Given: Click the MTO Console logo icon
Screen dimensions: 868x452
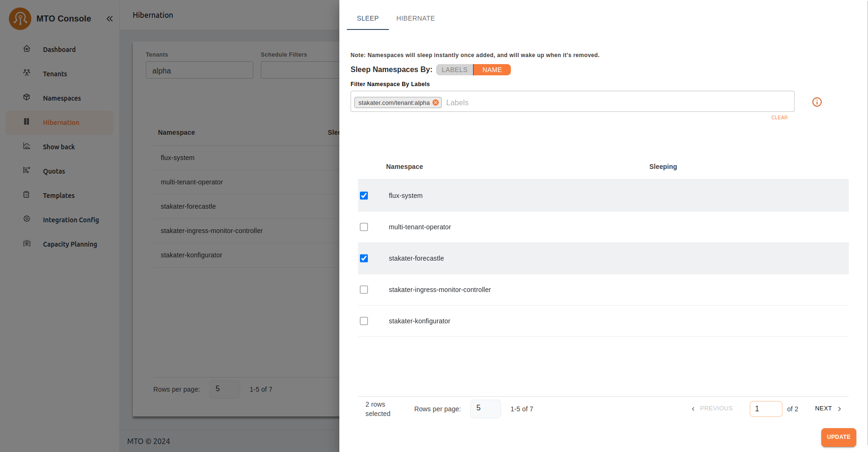Looking at the screenshot, I should coord(20,19).
